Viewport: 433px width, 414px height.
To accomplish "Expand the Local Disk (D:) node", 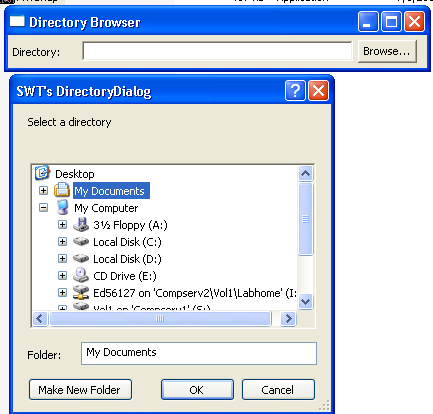I will 62,259.
